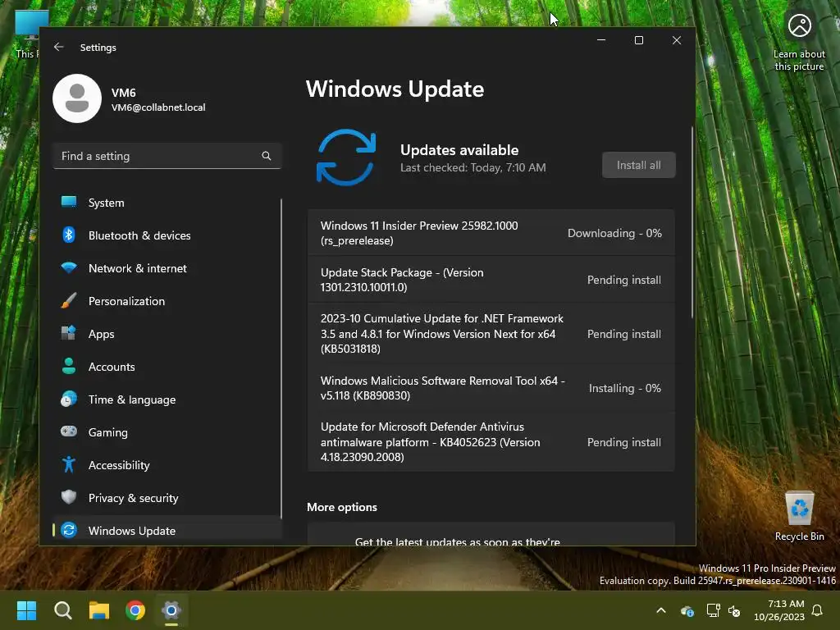The width and height of the screenshot is (840, 630).
Task: Click the Accessibility figure icon
Action: coord(69,464)
